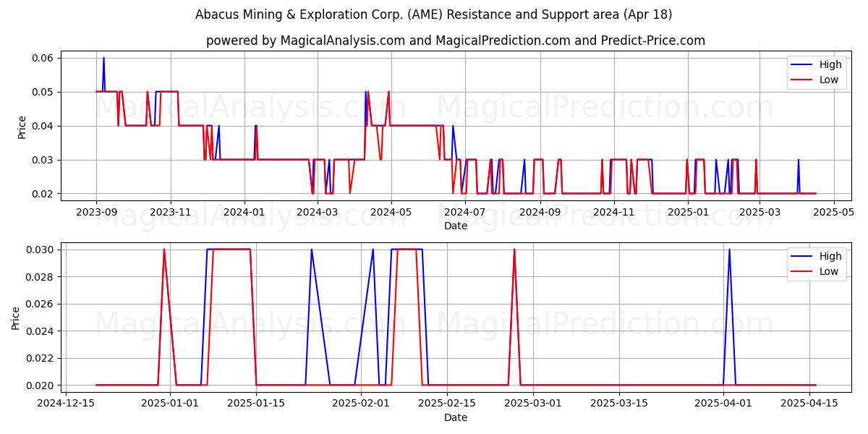The image size is (868, 434).
Task: Click the 'powered by MagicalAnalysis.com' subtitle
Action: click(x=456, y=41)
